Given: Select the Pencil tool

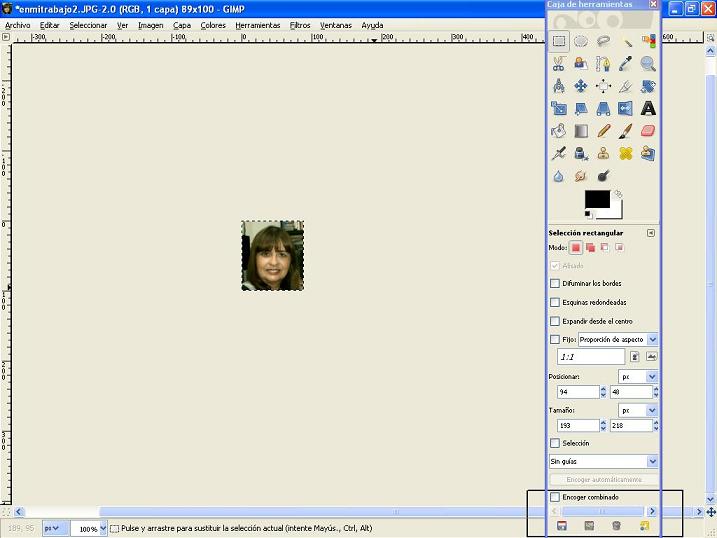Looking at the screenshot, I should [604, 130].
